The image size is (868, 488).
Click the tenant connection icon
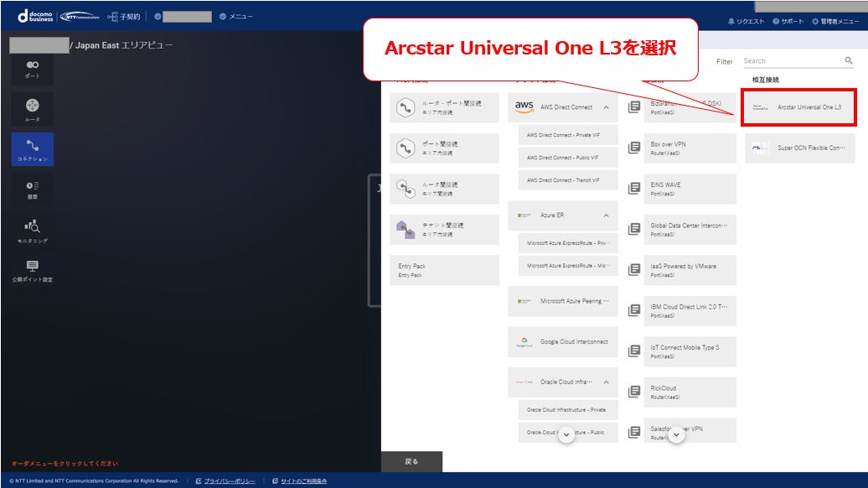[x=406, y=229]
